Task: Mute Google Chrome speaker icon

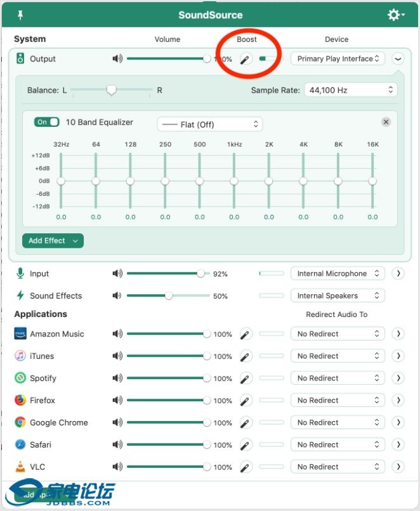Action: (x=117, y=422)
